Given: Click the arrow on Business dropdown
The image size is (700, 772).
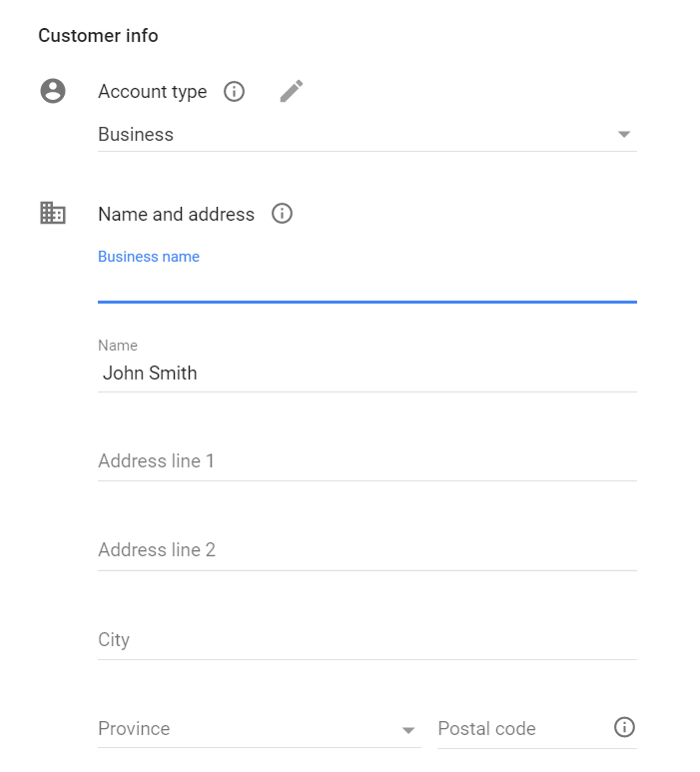Looking at the screenshot, I should (624, 135).
